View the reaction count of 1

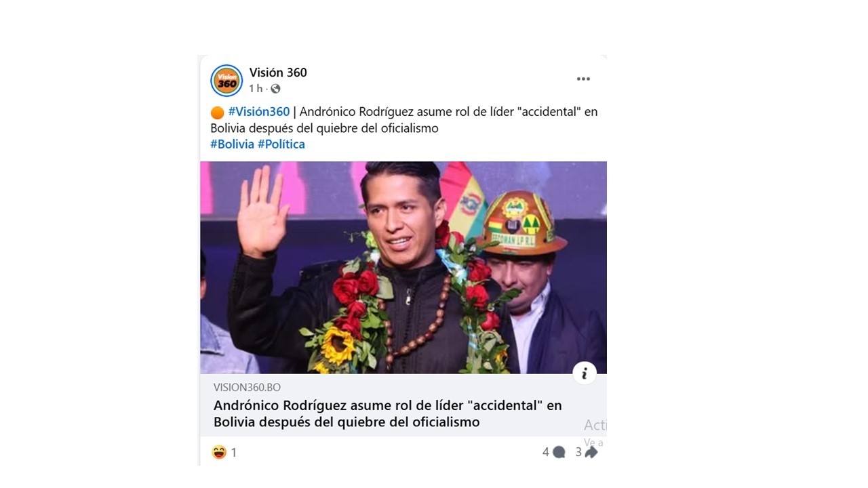pyautogui.click(x=234, y=452)
